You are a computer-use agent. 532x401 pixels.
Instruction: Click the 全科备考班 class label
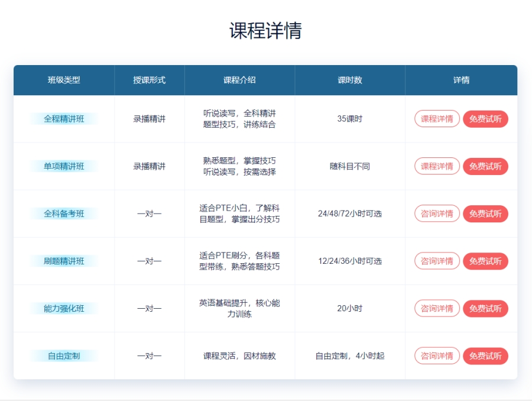click(x=64, y=214)
